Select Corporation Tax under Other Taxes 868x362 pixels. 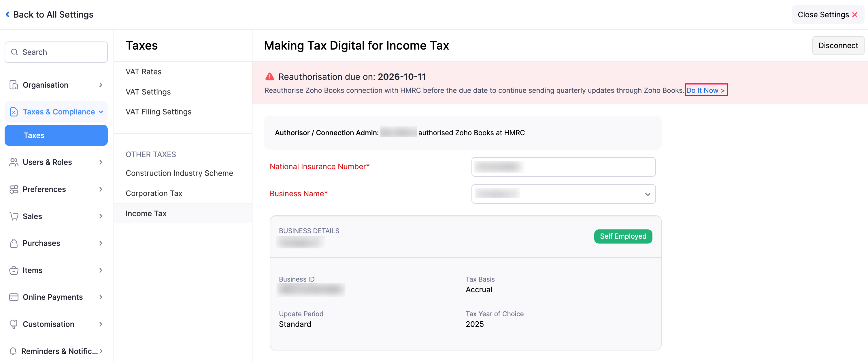pos(154,193)
